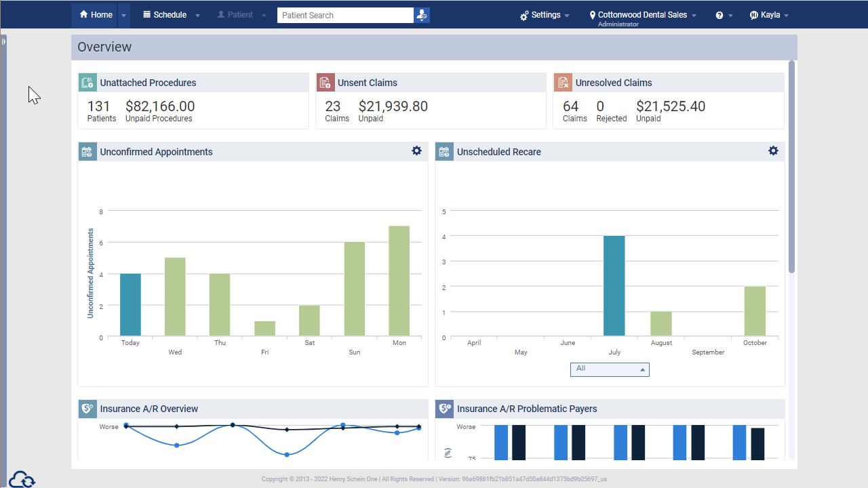Image resolution: width=868 pixels, height=488 pixels.
Task: Open the Help question mark menu
Action: click(x=724, y=15)
